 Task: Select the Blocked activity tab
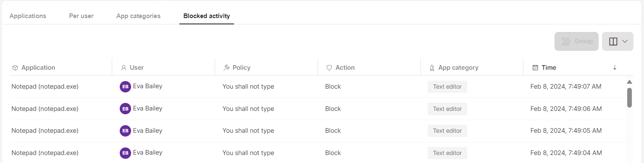[207, 16]
